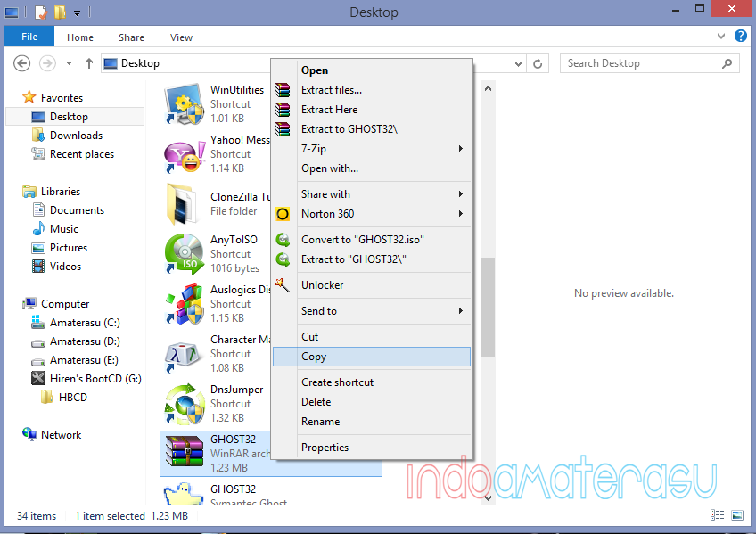
Task: Select the GHOST32 WinRAR archive icon
Action: click(x=185, y=451)
